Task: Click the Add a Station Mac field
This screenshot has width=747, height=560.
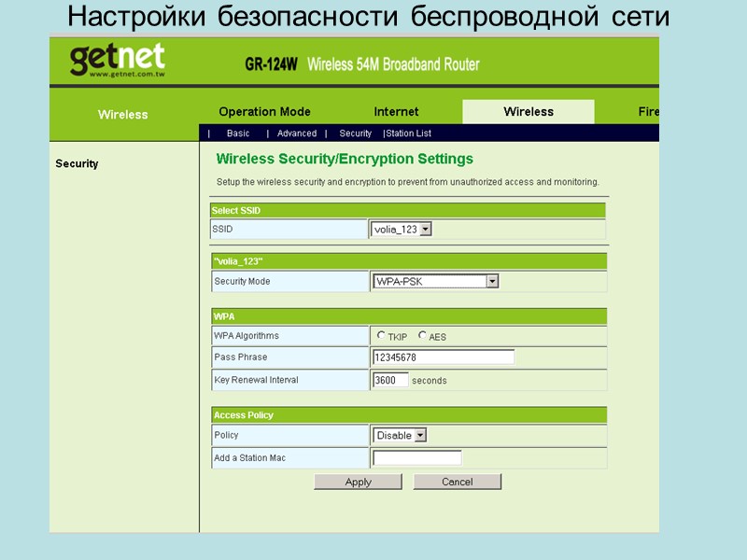Action: pyautogui.click(x=417, y=457)
